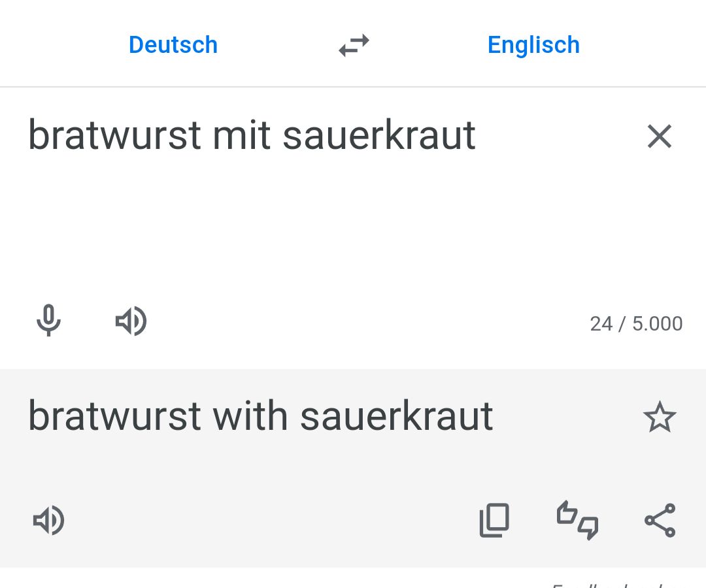This screenshot has width=706, height=588.
Task: Copy the translation to clipboard
Action: coord(494,521)
